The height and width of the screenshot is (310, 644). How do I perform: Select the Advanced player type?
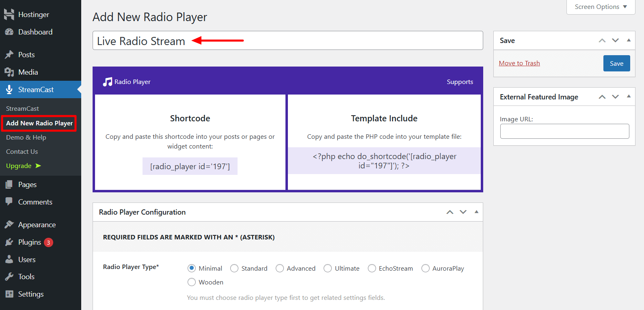click(280, 268)
